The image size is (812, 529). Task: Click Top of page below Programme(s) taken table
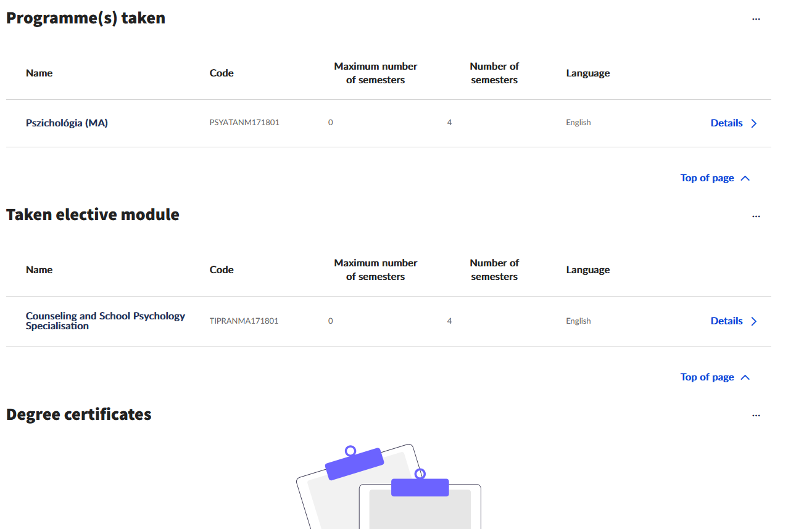[715, 178]
